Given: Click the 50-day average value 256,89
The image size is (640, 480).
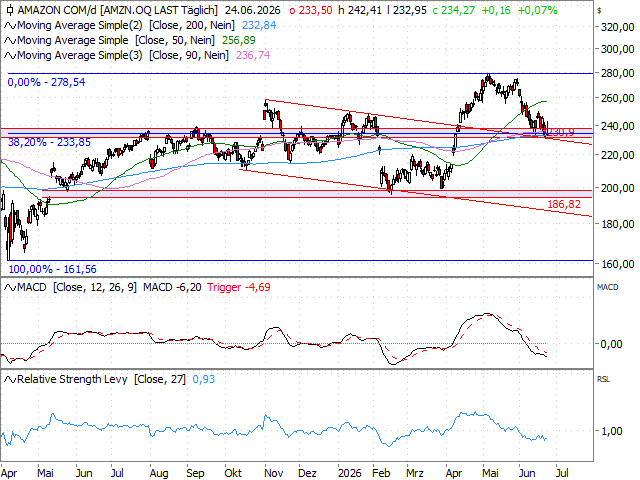Looking at the screenshot, I should pos(238,40).
